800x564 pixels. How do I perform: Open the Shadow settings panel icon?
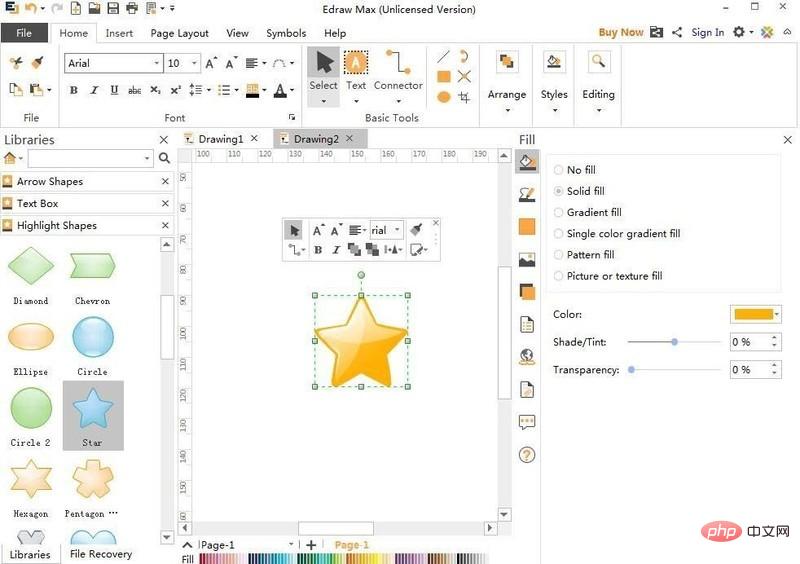point(527,226)
